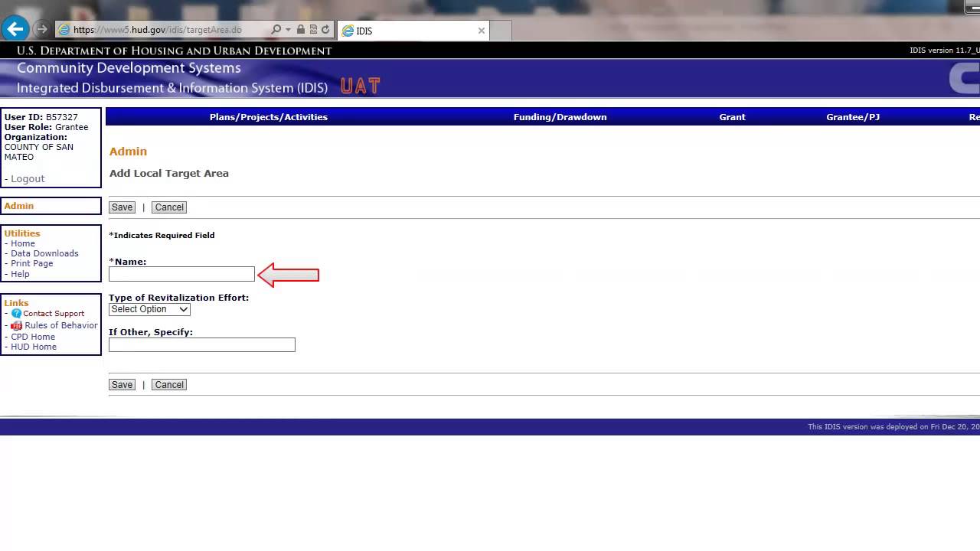Click the top Cancel button
Viewport: 980px width, 551px height.
169,207
